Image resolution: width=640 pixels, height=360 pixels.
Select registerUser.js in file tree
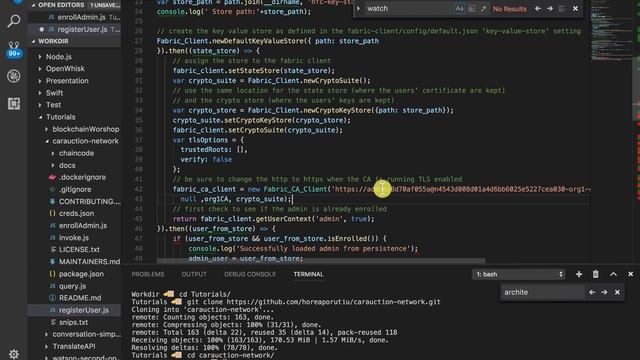pos(74,310)
